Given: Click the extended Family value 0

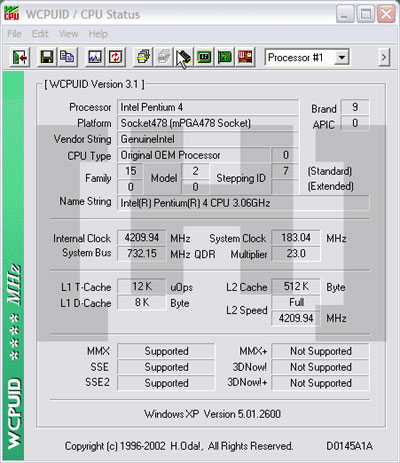Looking at the screenshot, I should pos(130,187).
